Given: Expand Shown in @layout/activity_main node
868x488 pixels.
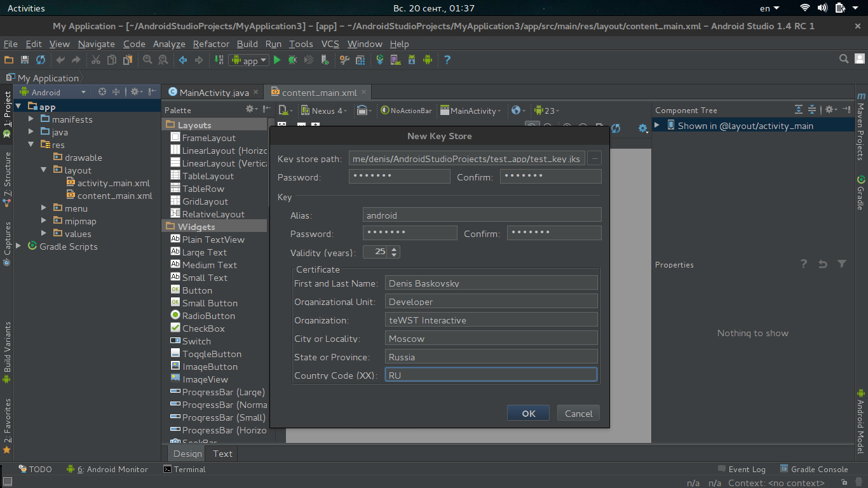Looking at the screenshot, I should point(658,125).
